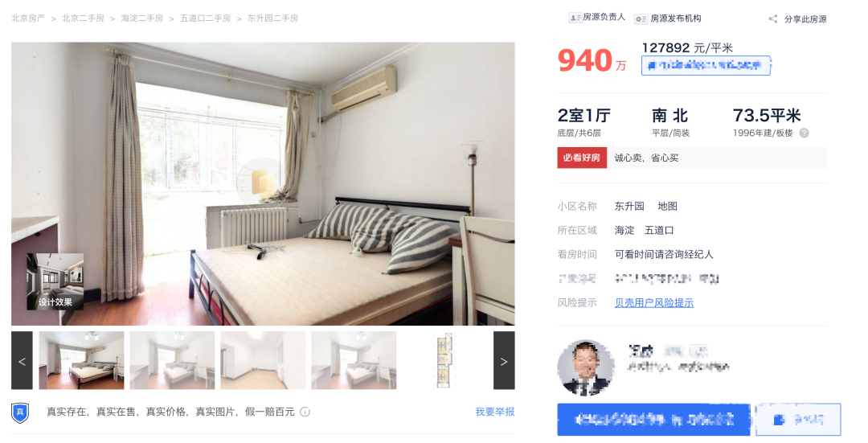Click the blue contact agent button

(653, 420)
